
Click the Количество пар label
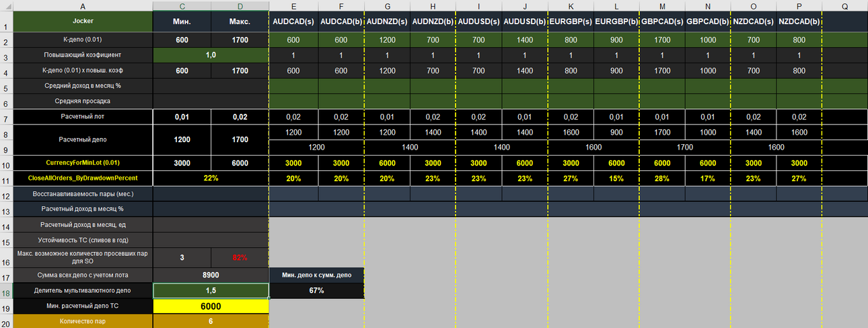83,321
